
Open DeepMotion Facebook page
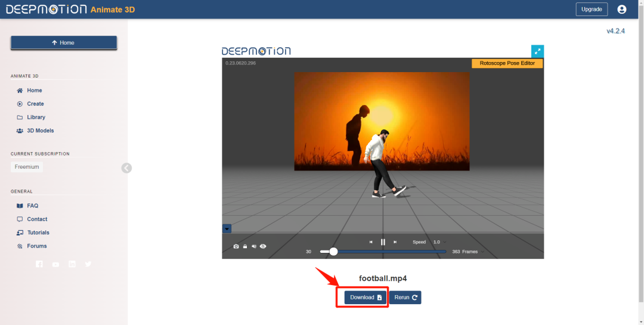click(x=39, y=264)
